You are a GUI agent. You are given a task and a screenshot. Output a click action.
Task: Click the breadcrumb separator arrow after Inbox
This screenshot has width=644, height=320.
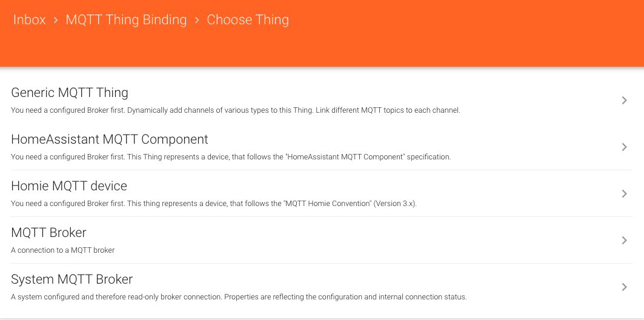click(x=56, y=20)
